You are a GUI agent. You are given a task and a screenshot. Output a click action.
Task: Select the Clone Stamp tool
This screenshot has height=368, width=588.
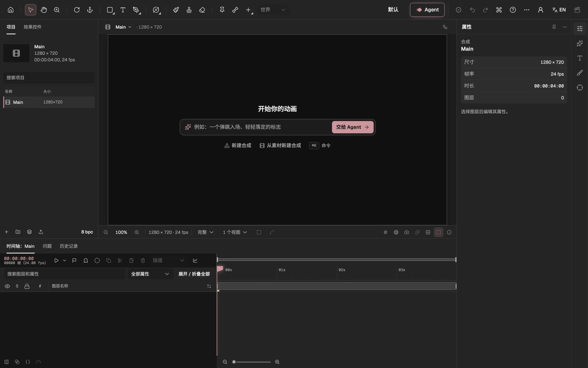(189, 10)
